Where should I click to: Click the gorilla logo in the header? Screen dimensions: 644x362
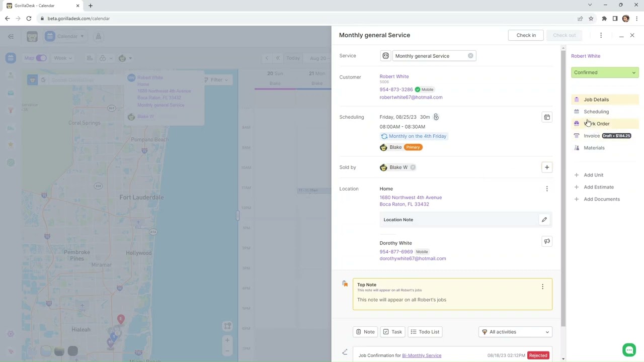point(32,37)
